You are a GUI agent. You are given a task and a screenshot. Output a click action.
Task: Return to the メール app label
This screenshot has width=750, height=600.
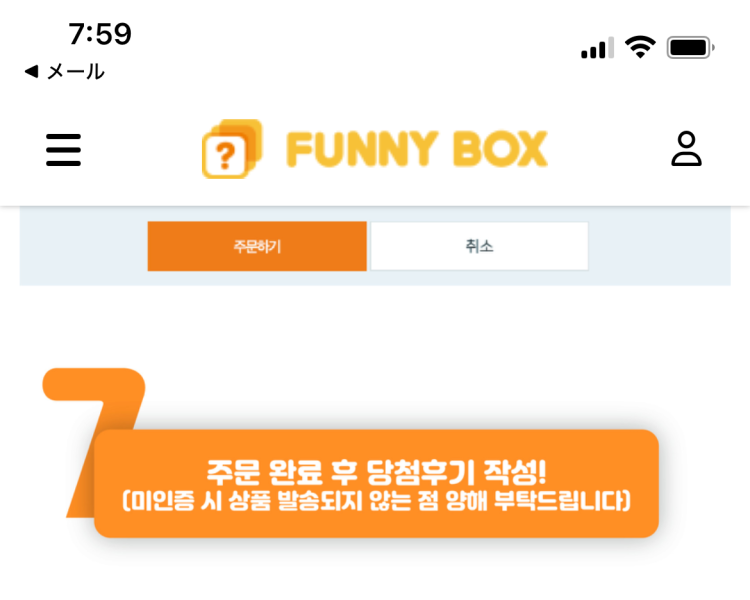click(x=76, y=72)
